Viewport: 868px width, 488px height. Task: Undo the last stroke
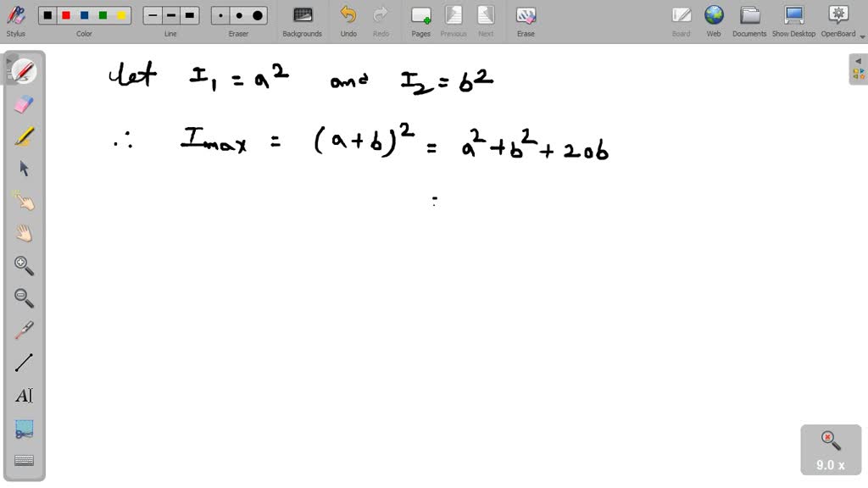[348, 15]
